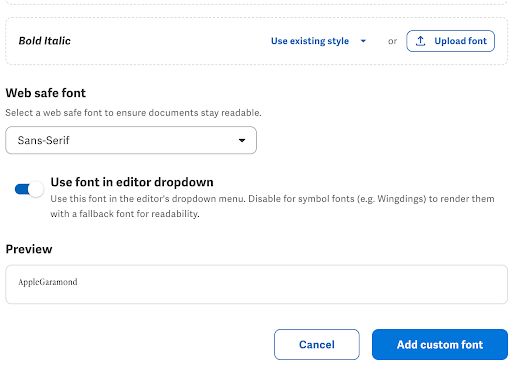
Task: Click the Bold Italic style label
Action: point(44,41)
